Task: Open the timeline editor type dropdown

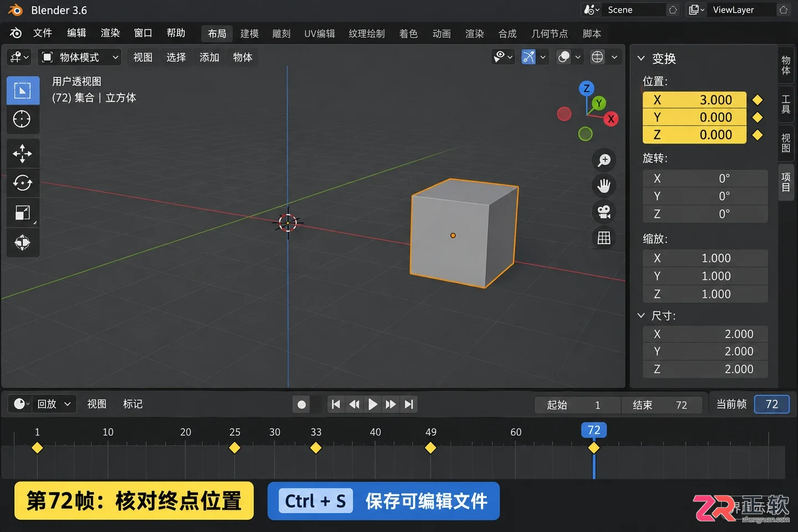Action: tap(19, 404)
